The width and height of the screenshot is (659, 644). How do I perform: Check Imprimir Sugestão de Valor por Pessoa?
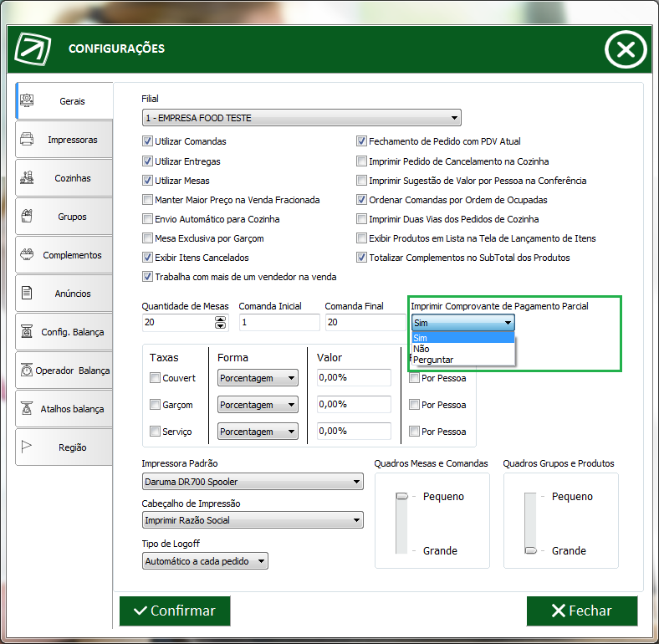pos(361,181)
